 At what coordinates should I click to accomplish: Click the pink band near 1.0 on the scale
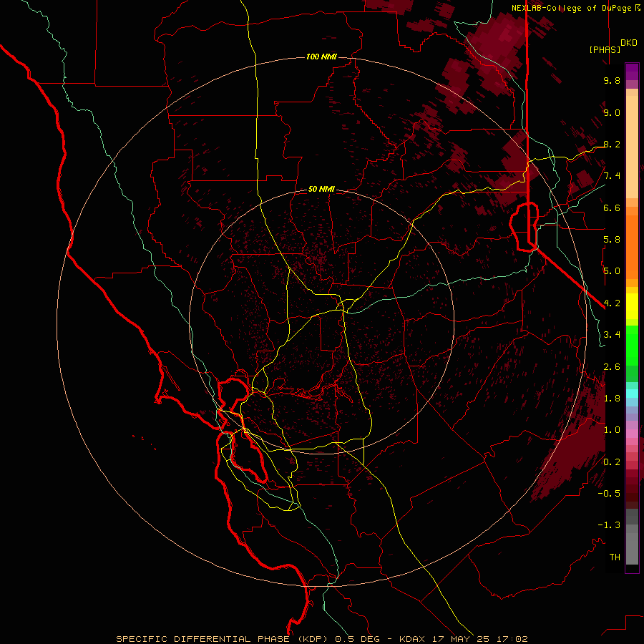(632, 434)
